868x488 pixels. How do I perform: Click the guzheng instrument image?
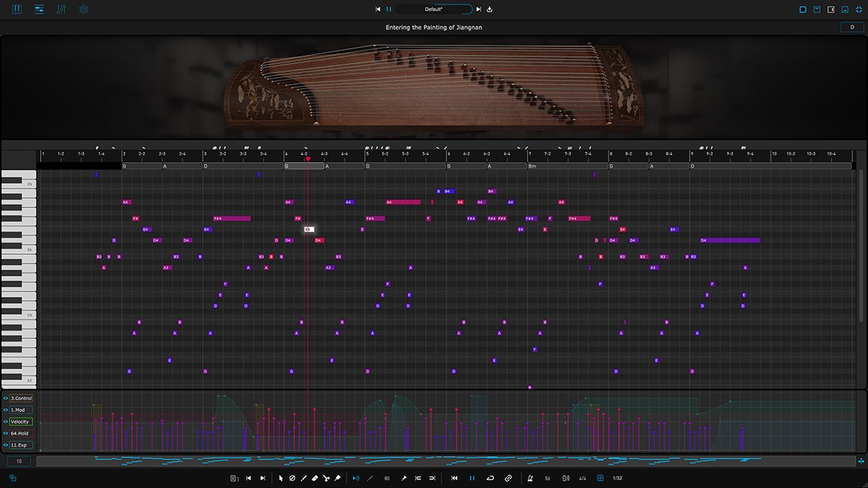tap(434, 87)
